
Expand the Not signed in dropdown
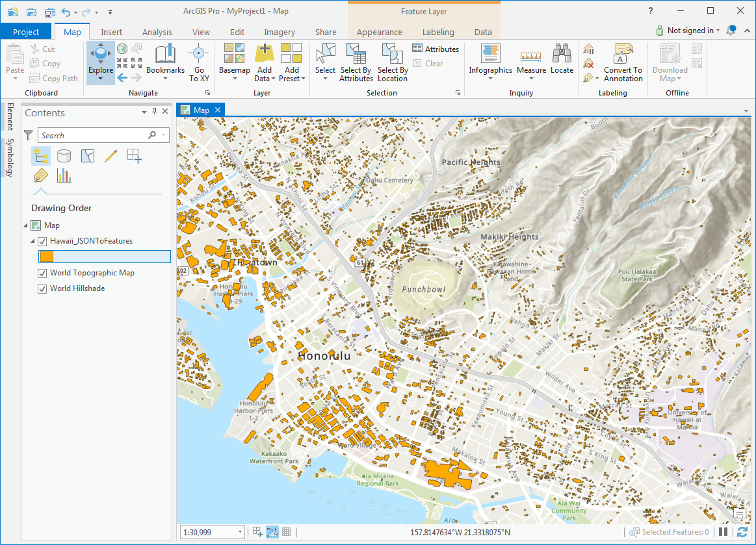click(718, 31)
